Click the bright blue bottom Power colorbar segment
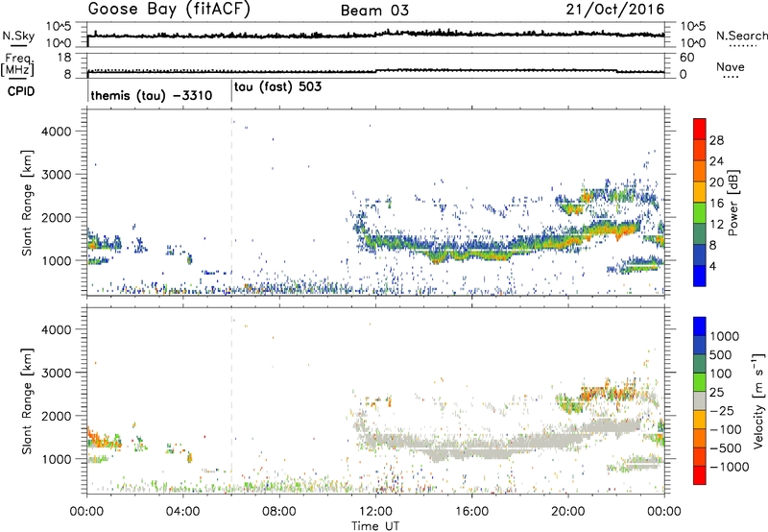Image resolution: width=768 pixels, height=532 pixels. pos(700,276)
